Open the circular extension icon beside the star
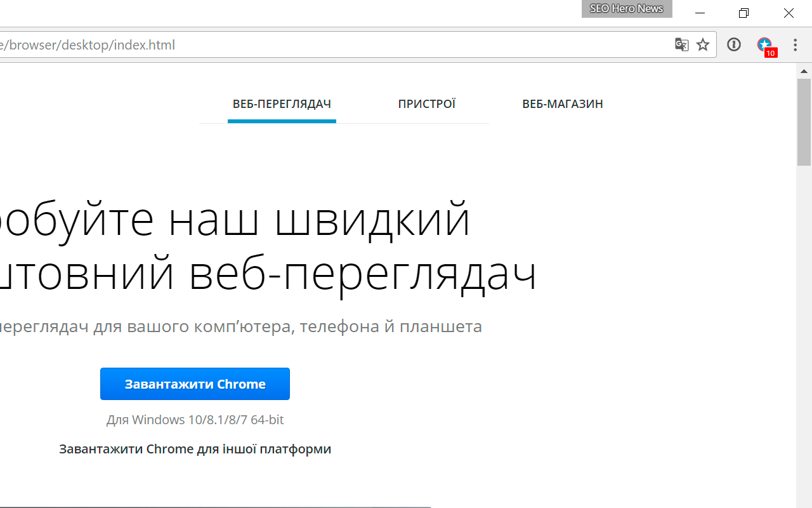Viewport: 812px width, 508px height. (734, 44)
